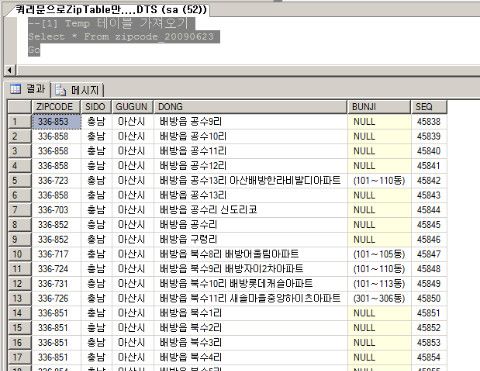Click BUNJI cell (101~105동)
The image size is (480, 371).
click(x=379, y=254)
